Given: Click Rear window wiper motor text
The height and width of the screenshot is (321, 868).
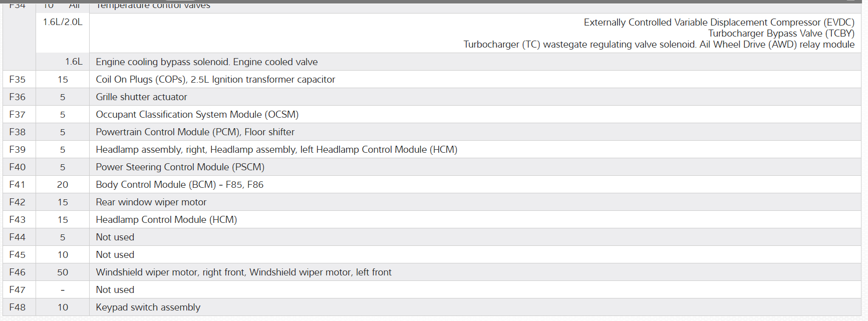Looking at the screenshot, I should click(x=151, y=202).
